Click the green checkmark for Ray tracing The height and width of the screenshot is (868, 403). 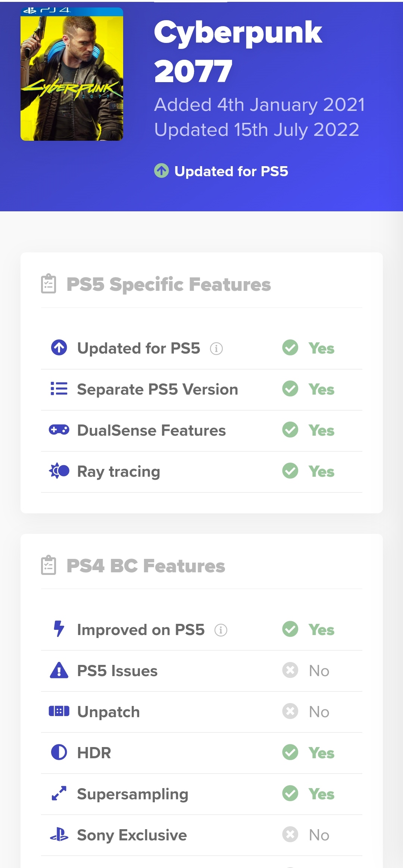pos(290,471)
